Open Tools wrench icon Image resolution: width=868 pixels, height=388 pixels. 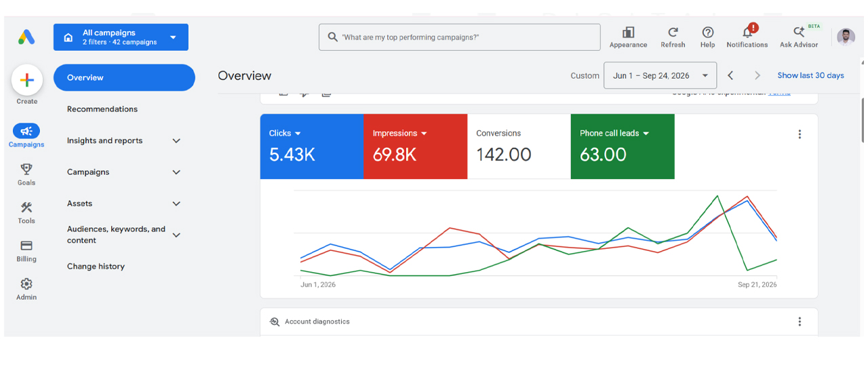tap(26, 207)
